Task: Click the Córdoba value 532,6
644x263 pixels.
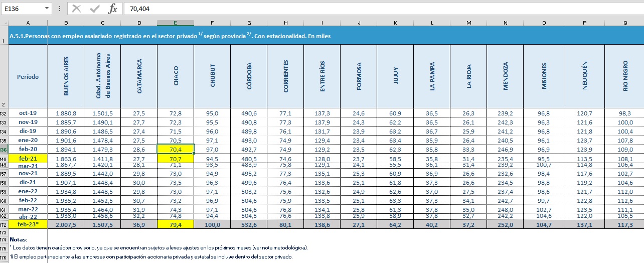Action: tap(249, 225)
